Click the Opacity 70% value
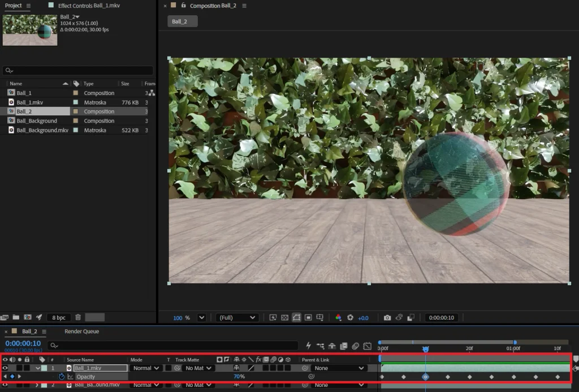 [239, 377]
